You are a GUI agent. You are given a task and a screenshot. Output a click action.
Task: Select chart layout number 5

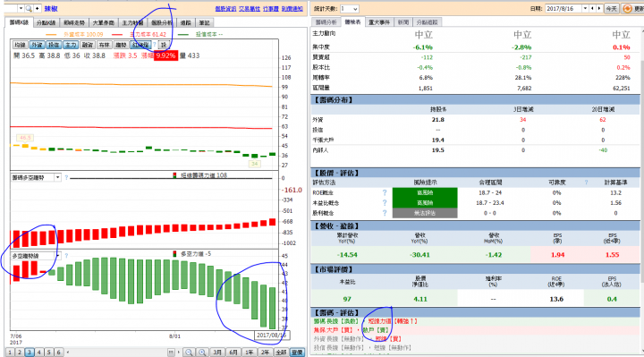(49, 352)
